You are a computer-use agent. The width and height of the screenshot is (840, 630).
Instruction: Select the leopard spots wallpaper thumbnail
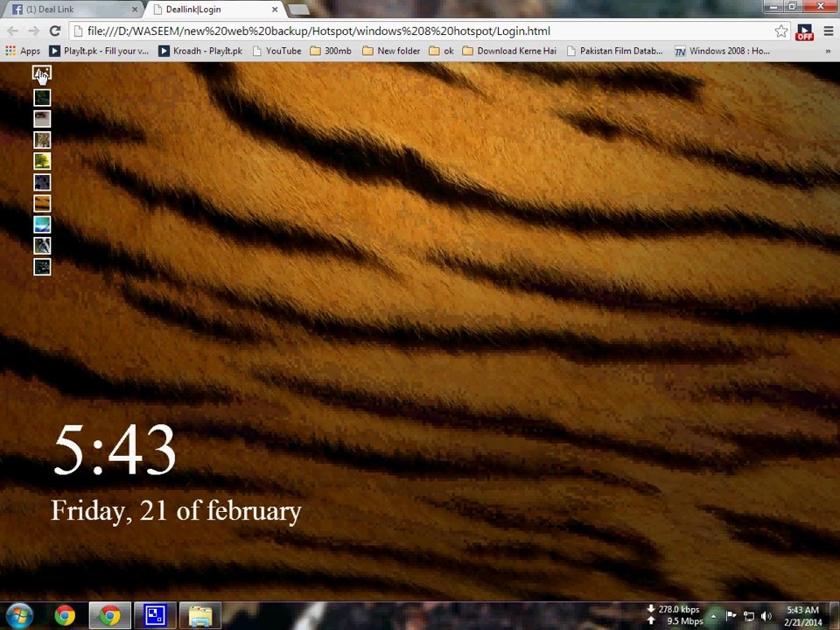click(42, 140)
